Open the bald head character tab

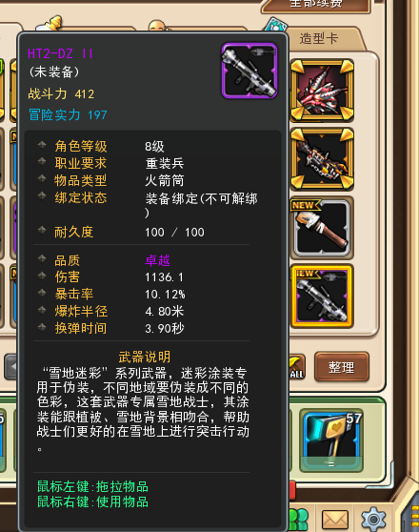pyautogui.click(x=157, y=26)
